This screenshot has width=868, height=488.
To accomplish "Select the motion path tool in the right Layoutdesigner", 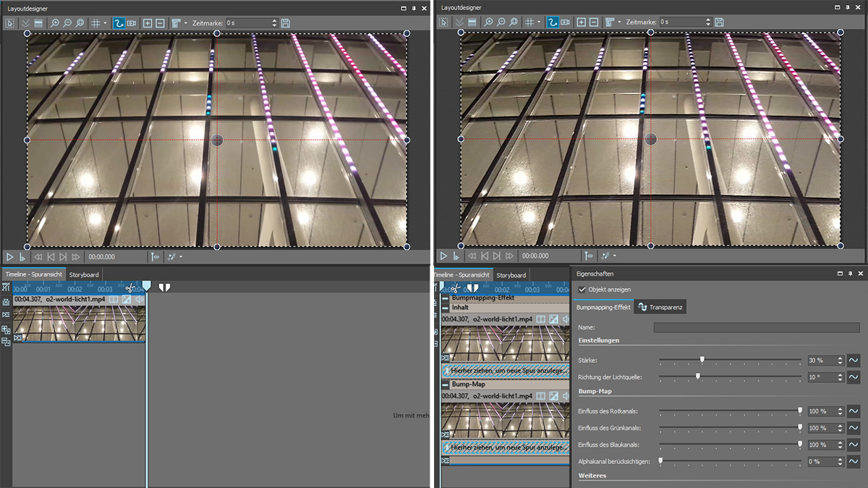I will 552,23.
